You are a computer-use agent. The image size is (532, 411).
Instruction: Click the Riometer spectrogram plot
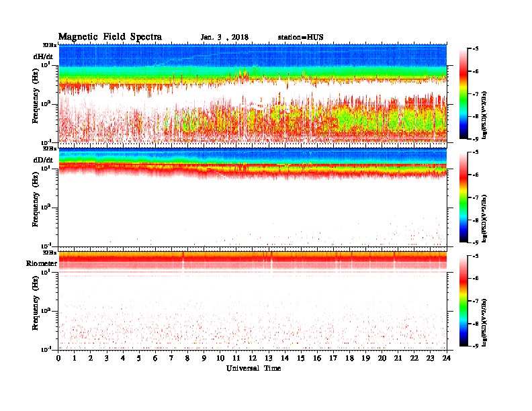(253, 301)
